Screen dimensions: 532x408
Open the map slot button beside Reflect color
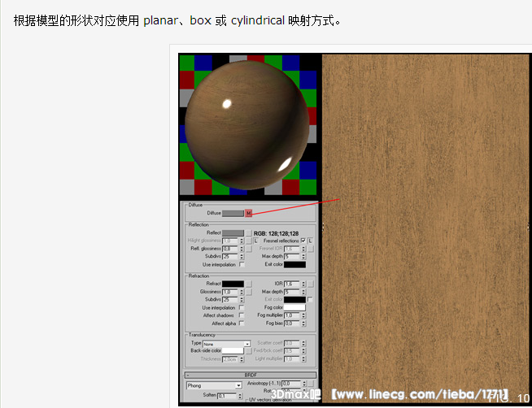click(249, 232)
